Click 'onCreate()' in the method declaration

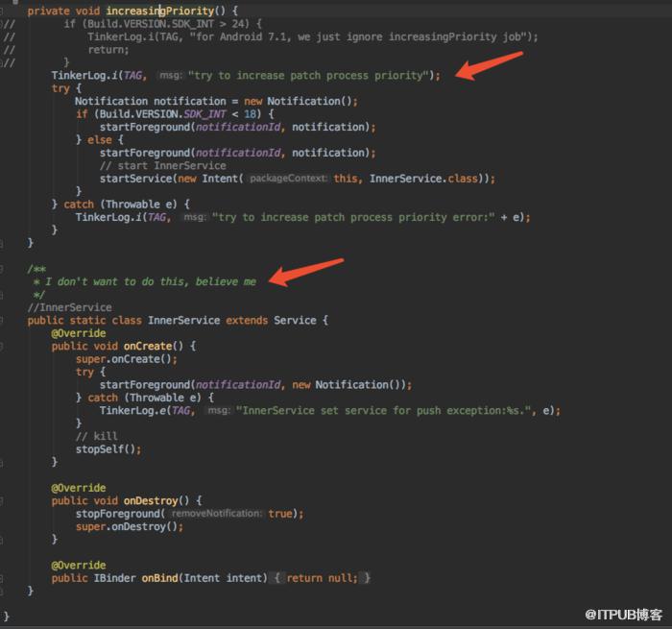pos(154,346)
